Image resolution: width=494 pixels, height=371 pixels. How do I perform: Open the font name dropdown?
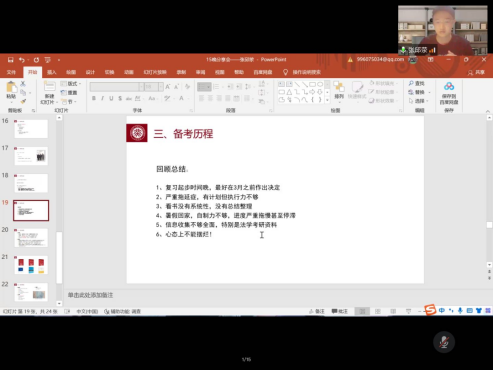pos(141,87)
